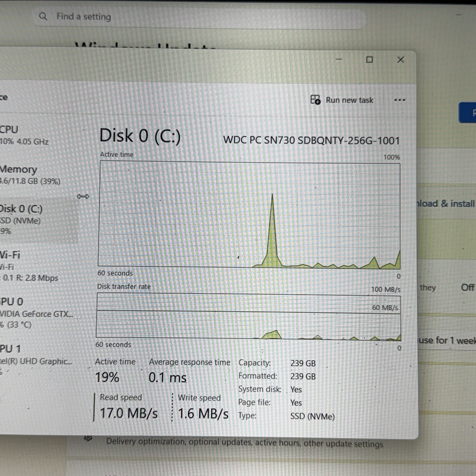The image size is (476, 476).
Task: Click the Type SSD (NVMe) value
Action: (312, 416)
